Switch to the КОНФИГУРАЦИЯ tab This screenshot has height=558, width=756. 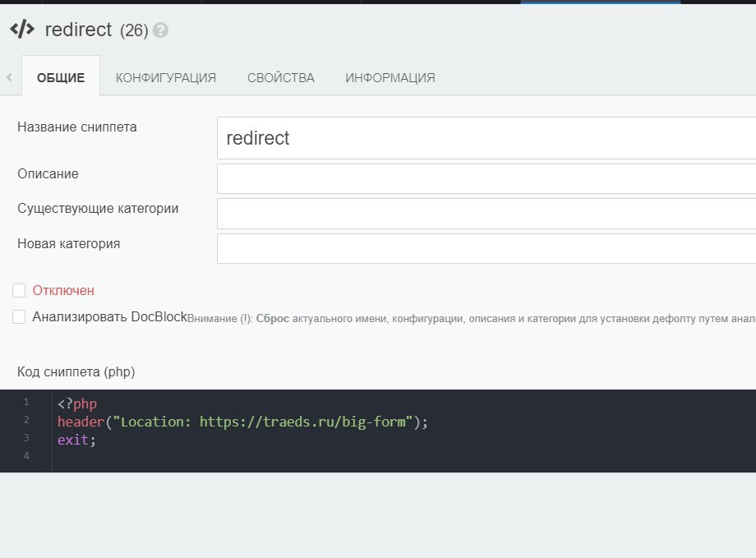point(166,77)
